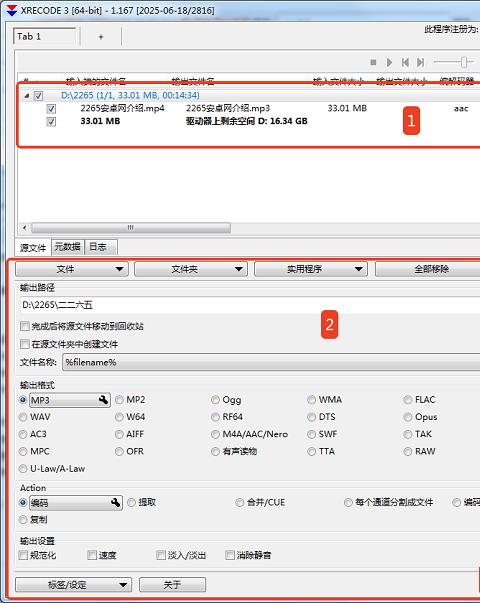Collapse the D:\2265 folder tree node

(x=27, y=95)
